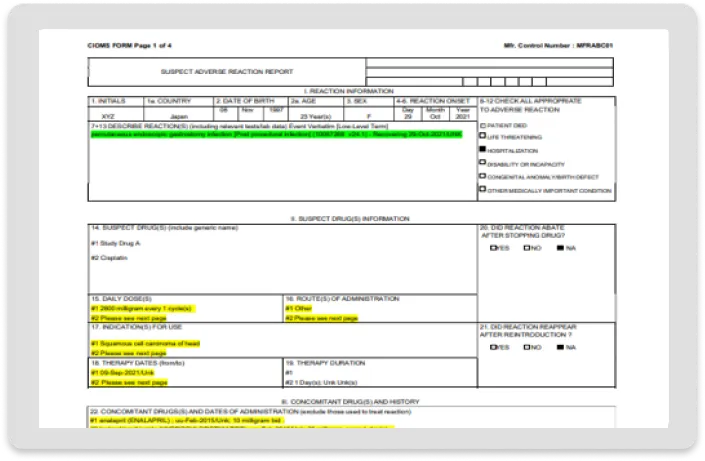Click the Daily Dose #1 highlighted entry
The width and height of the screenshot is (705, 461).
tap(144, 309)
